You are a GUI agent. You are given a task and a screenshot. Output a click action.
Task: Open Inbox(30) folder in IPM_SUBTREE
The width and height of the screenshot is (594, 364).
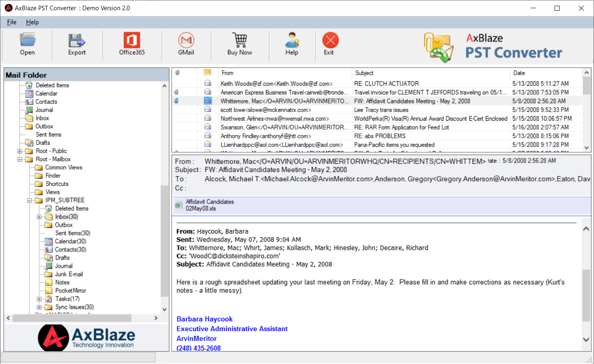click(67, 217)
